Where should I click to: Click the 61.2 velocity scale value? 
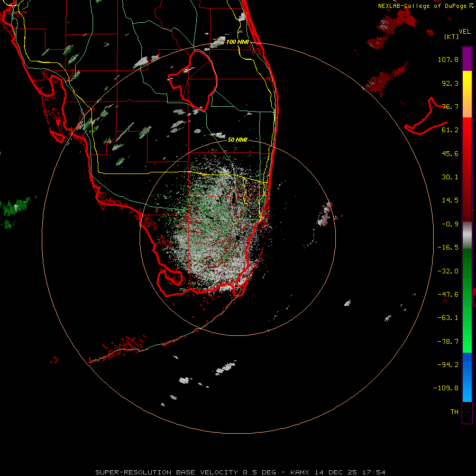point(450,130)
